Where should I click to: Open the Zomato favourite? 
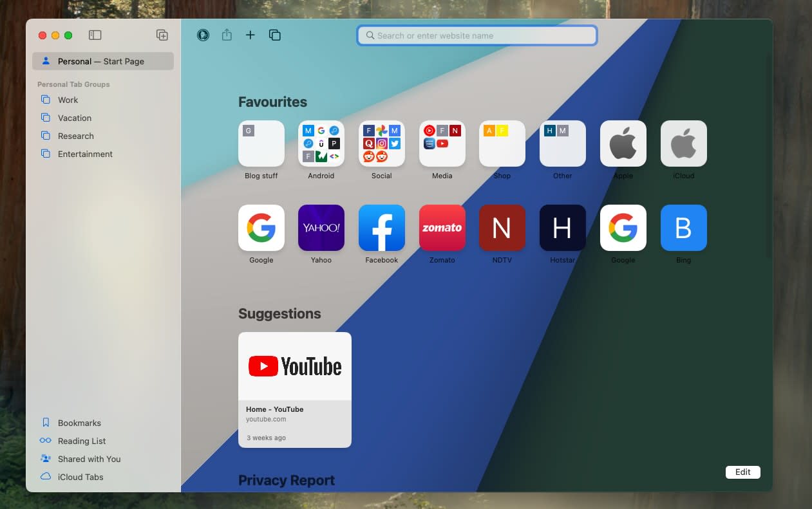(442, 228)
